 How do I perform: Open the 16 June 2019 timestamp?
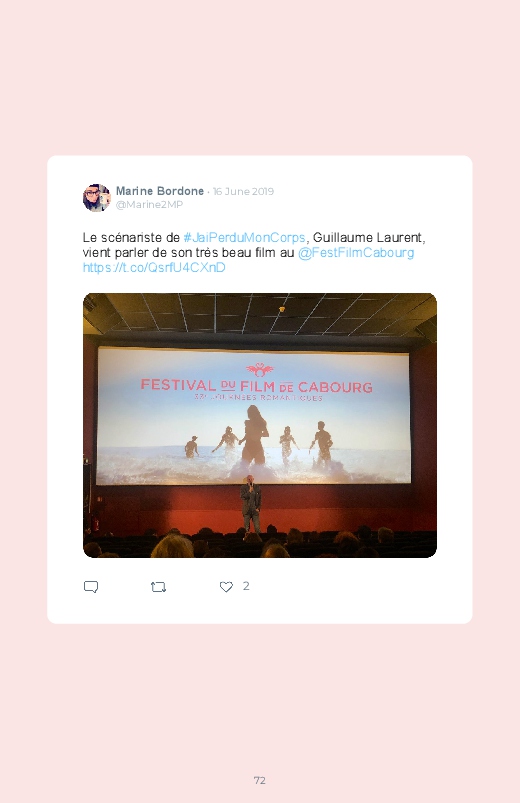[243, 192]
